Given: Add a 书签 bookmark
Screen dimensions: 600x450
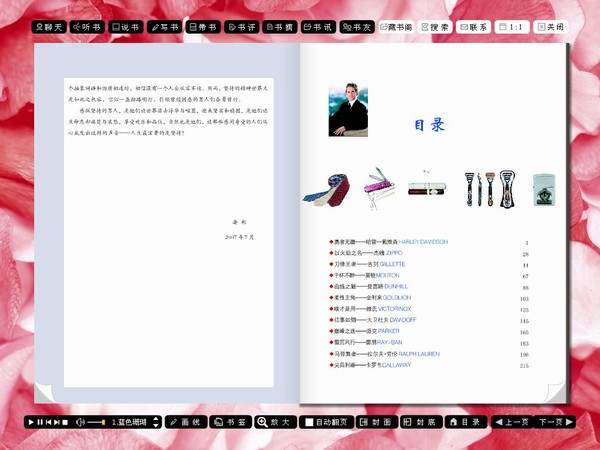Looking at the screenshot, I should [230, 422].
